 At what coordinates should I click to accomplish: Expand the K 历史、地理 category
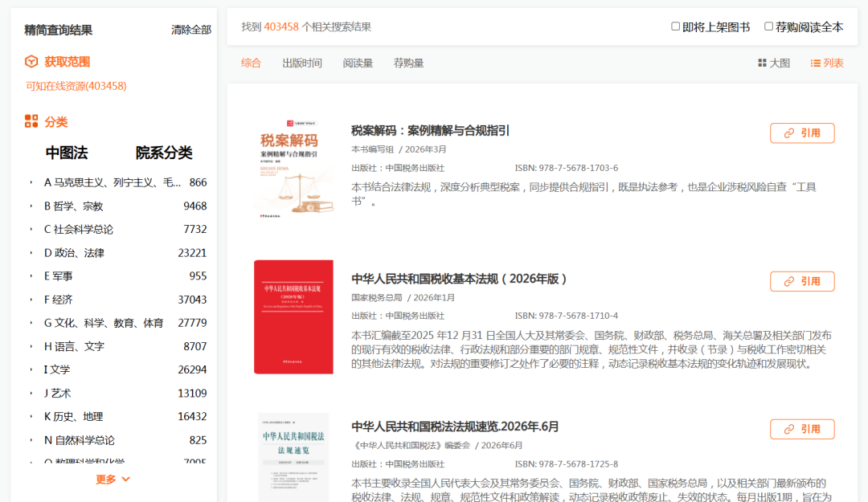31,416
